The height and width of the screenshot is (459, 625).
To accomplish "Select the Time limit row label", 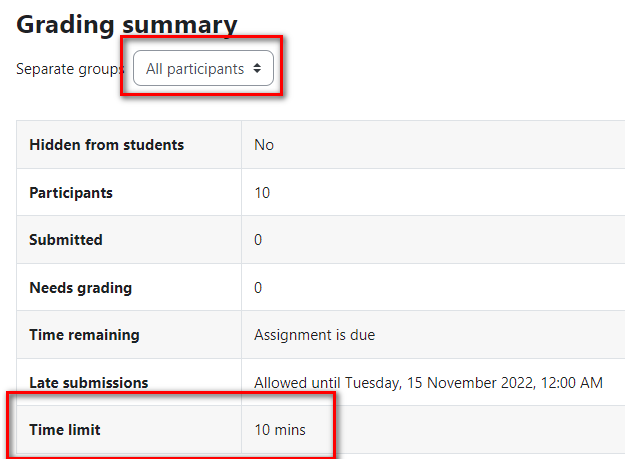I will click(65, 430).
